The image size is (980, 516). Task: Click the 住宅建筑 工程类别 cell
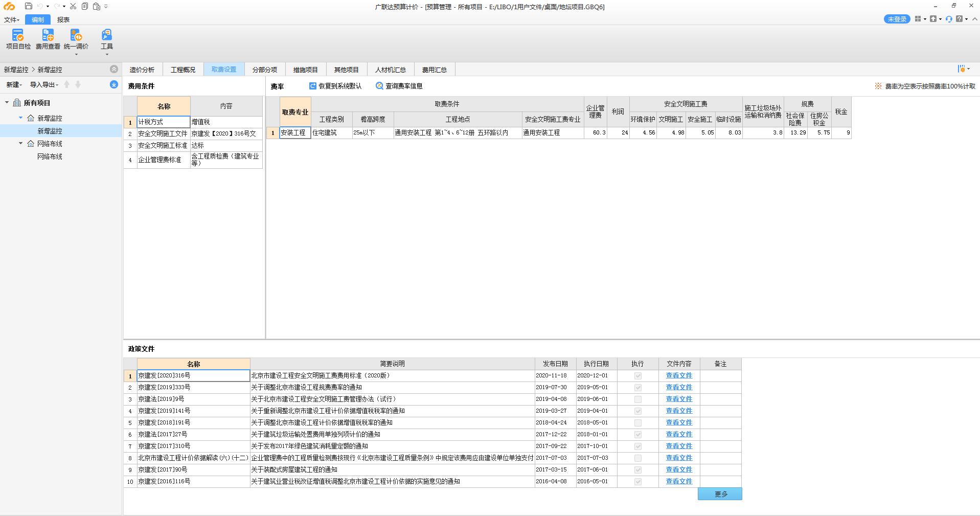(332, 132)
